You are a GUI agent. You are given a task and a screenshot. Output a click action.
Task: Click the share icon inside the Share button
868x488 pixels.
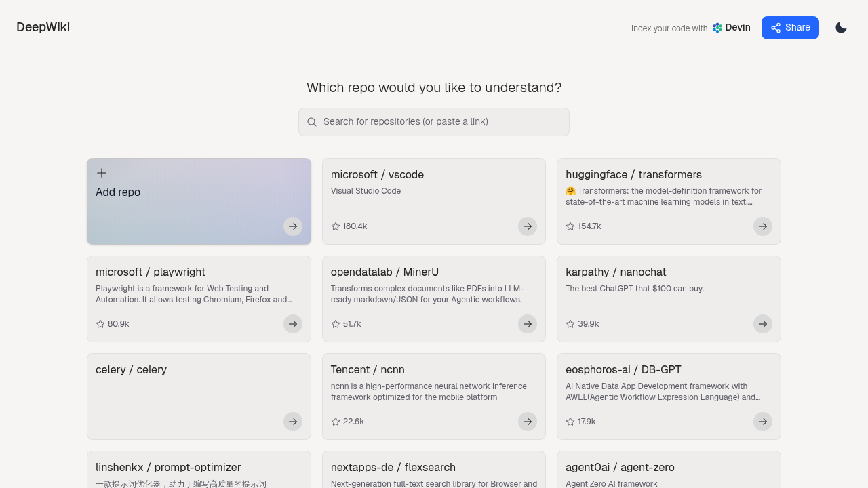point(775,28)
